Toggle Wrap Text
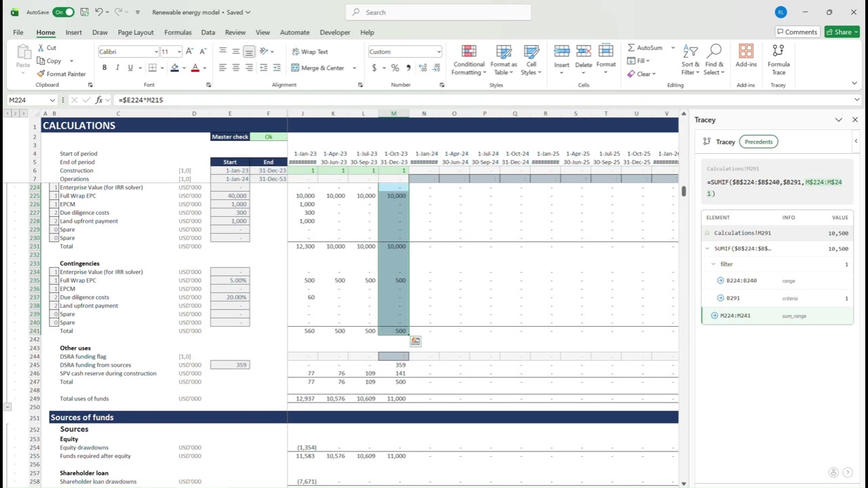Viewport: 868px width, 488px height. 309,52
